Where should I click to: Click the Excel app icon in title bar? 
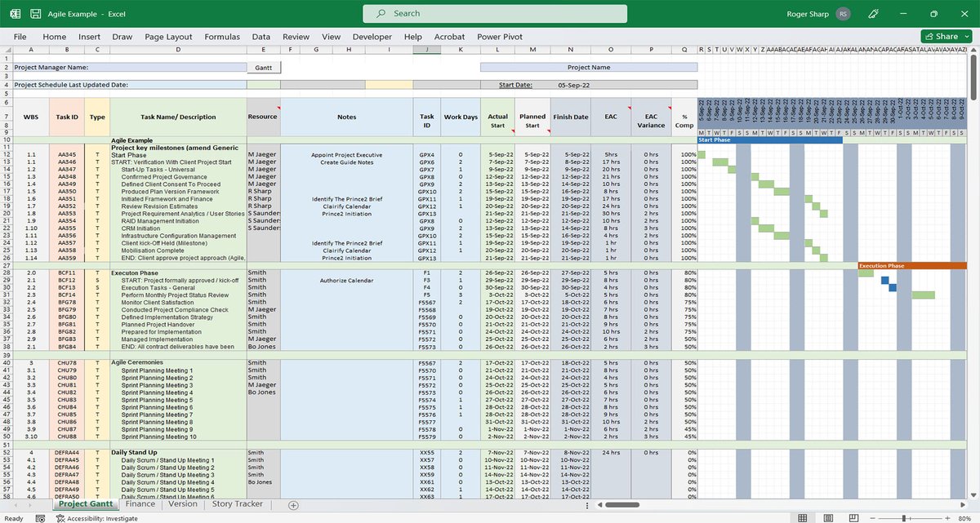[15, 14]
